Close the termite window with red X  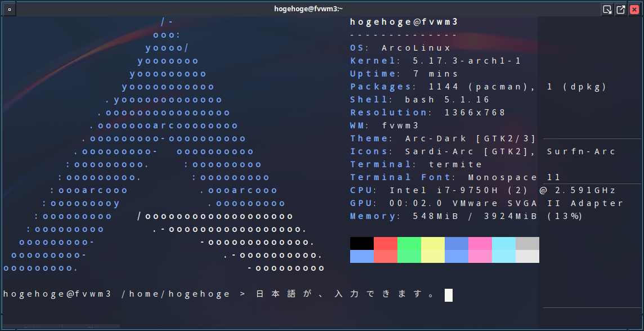pos(634,10)
